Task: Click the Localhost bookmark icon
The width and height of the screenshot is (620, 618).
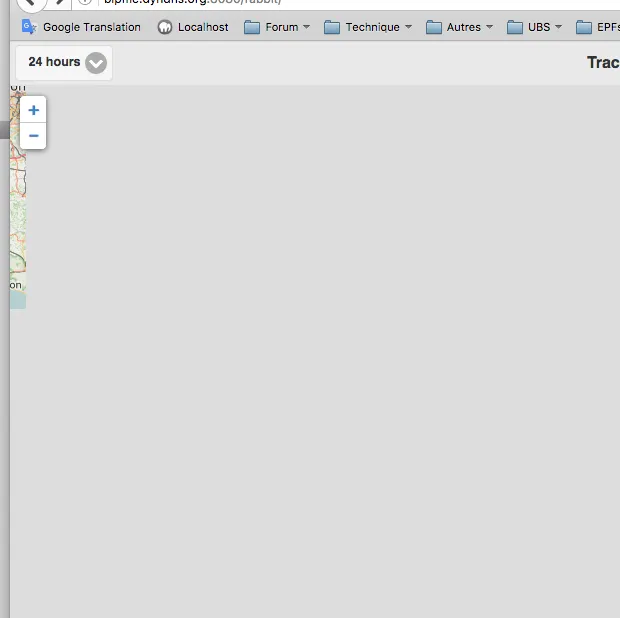Action: coord(165,27)
